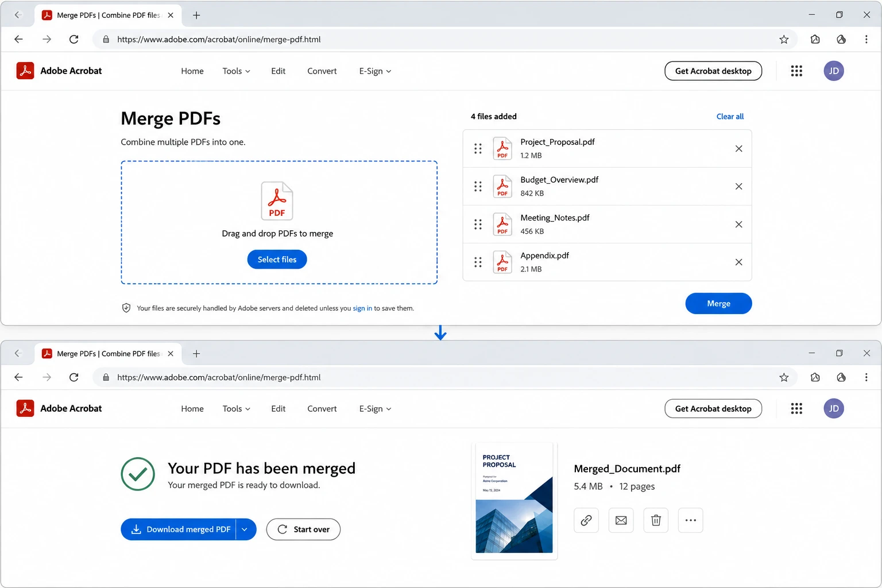Reload the page in upper window
The width and height of the screenshot is (882, 588).
73,40
